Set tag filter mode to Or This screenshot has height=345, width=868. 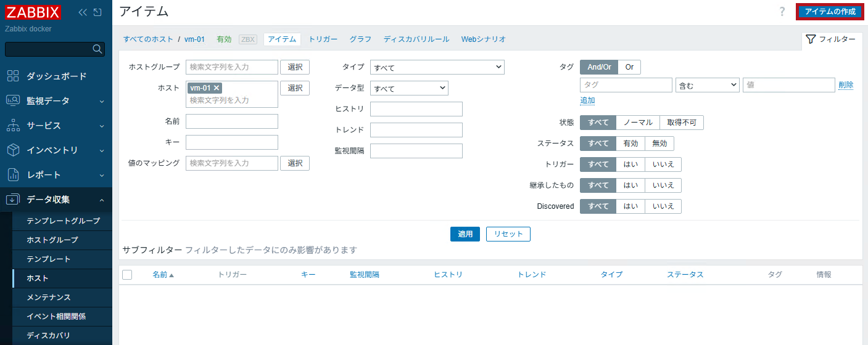point(629,67)
